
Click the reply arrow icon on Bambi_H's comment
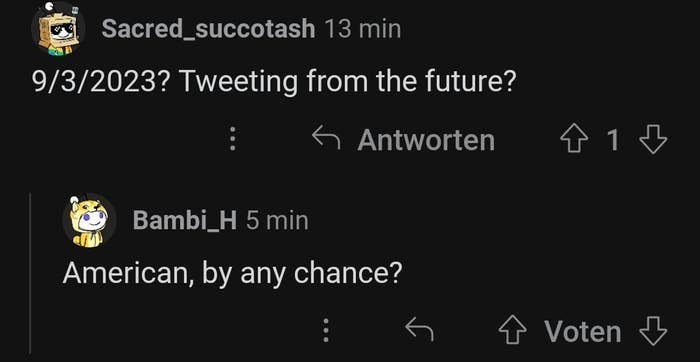click(419, 330)
